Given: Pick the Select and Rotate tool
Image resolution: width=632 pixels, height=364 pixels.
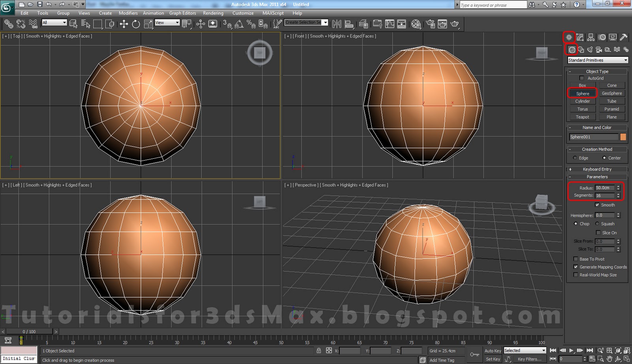Looking at the screenshot, I should pyautogui.click(x=136, y=24).
